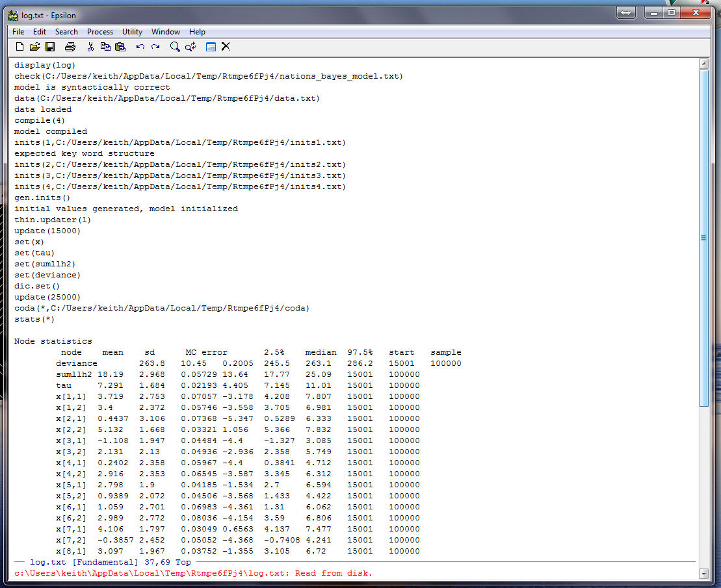Open search with the magnifying glass icon
The image size is (721, 588).
tap(175, 47)
